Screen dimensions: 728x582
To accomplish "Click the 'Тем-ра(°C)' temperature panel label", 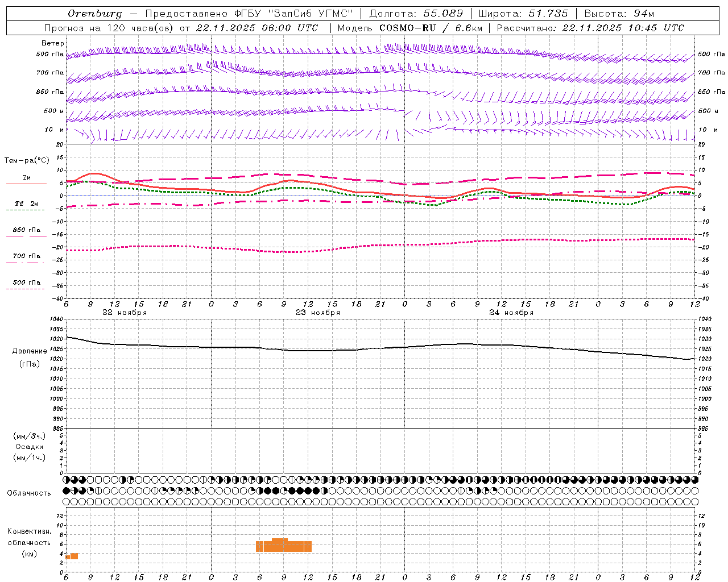I will 27,161.
